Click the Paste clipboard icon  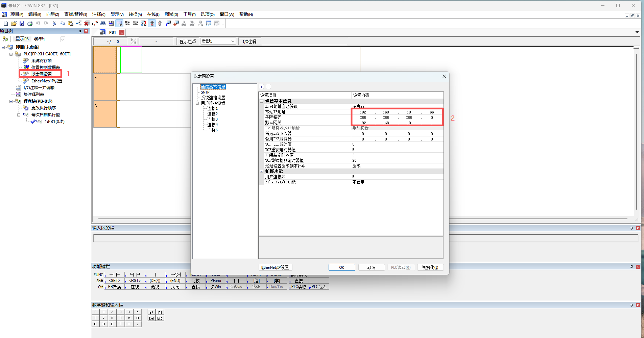coord(71,23)
